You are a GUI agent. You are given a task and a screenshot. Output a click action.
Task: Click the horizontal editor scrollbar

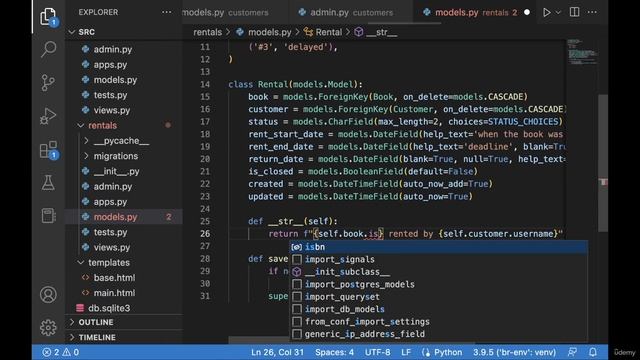pyautogui.click(x=351, y=340)
